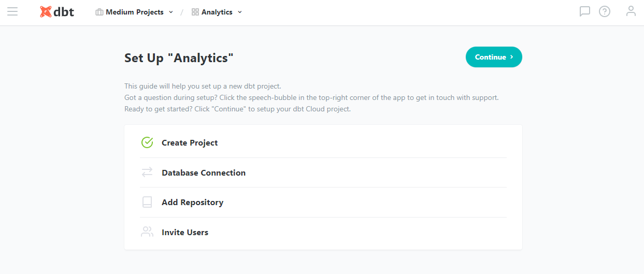Expand the Medium Projects account dropdown

[x=171, y=12]
